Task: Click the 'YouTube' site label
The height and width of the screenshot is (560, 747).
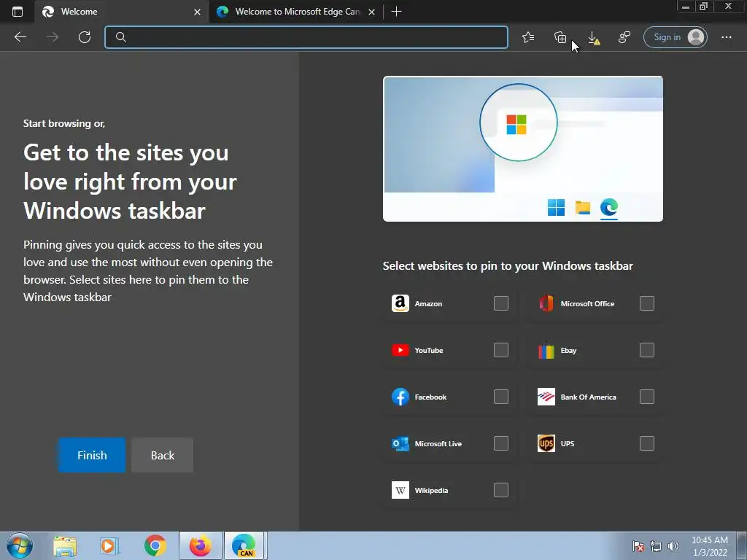Action: 429,351
